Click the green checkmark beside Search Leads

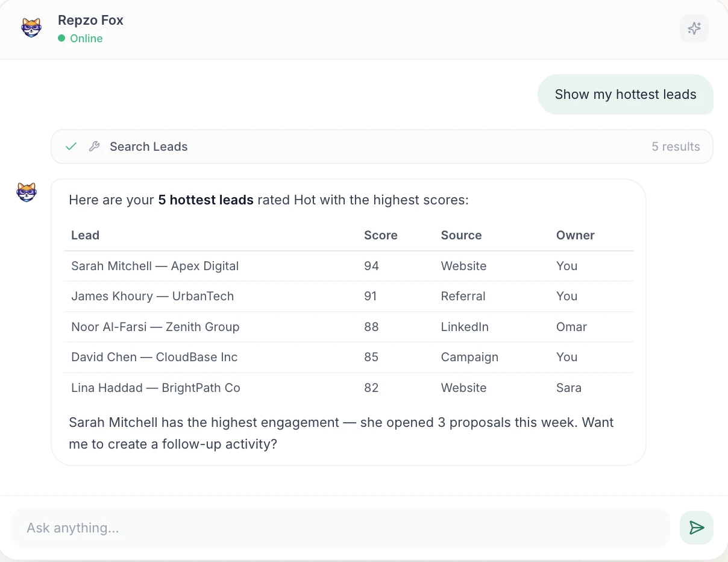(71, 147)
